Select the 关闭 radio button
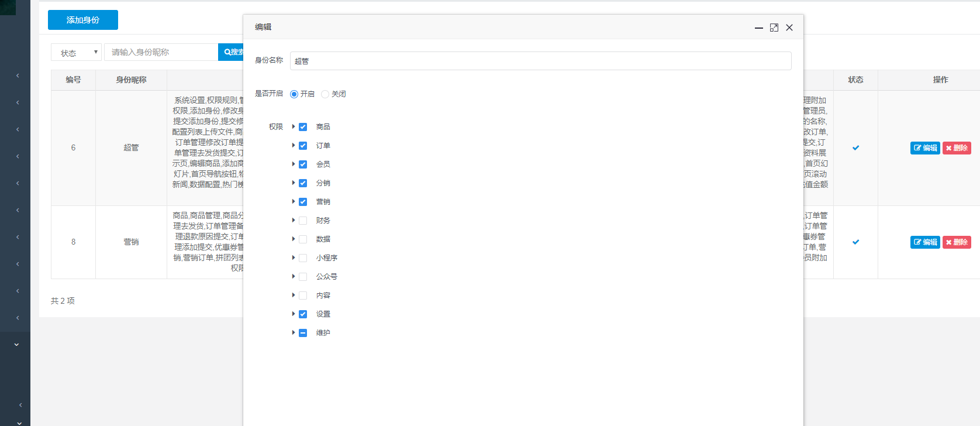The image size is (980, 426). 325,94
